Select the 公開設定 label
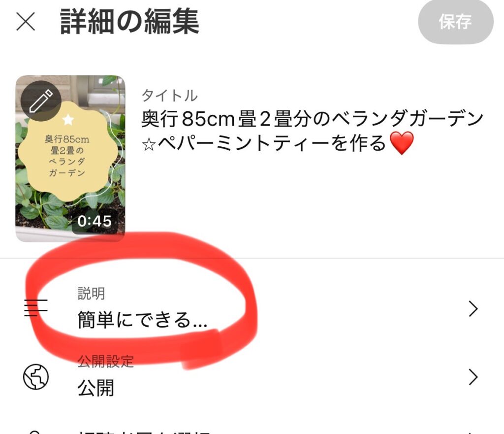 105,361
